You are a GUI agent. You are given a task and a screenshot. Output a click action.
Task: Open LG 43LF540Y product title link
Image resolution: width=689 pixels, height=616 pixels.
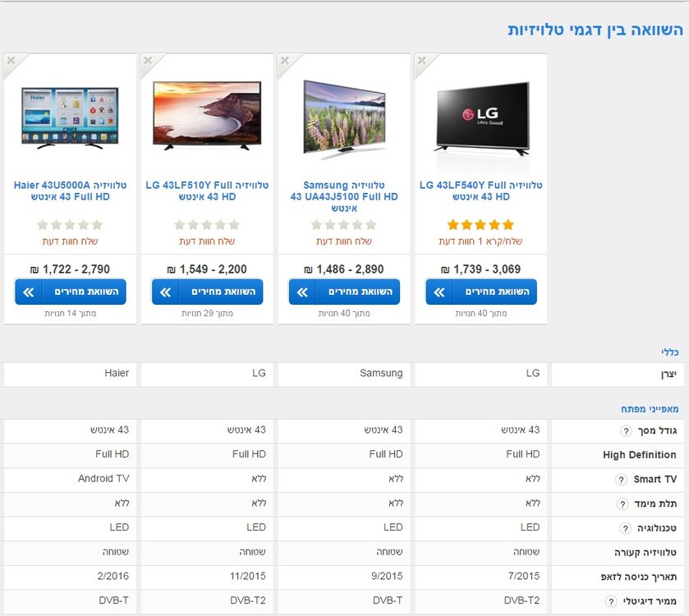481,191
